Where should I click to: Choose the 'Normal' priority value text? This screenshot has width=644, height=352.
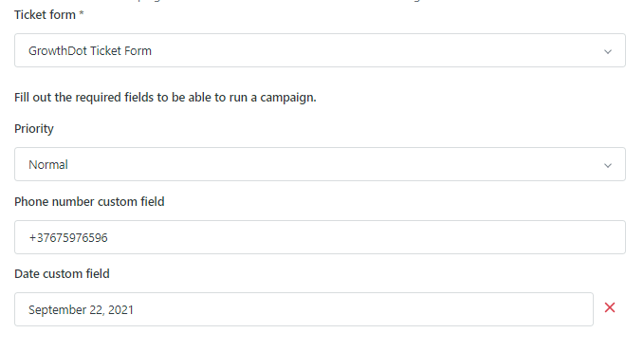coord(48,165)
